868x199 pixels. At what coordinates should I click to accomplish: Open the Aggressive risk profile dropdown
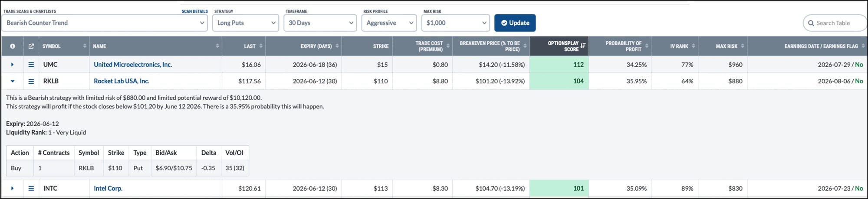coord(389,23)
